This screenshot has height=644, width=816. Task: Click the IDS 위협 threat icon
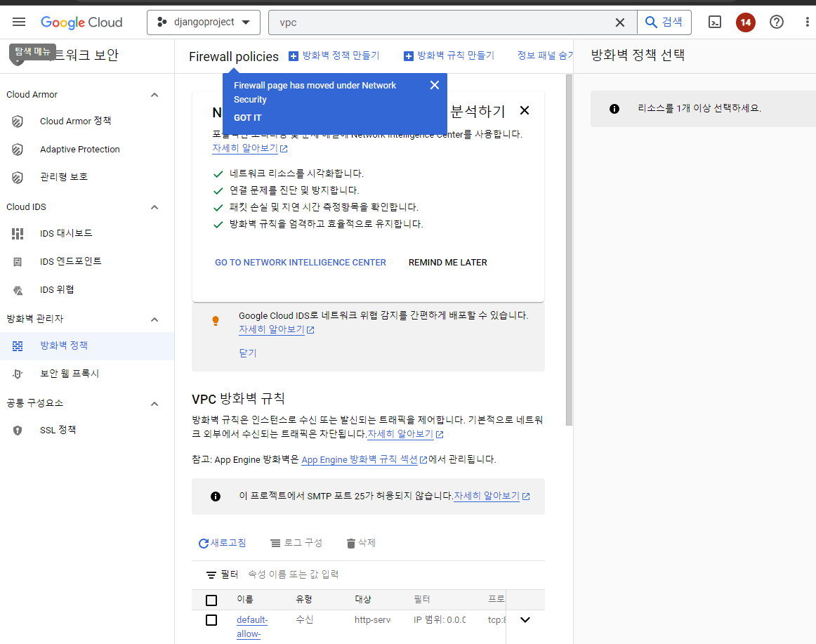coord(18,290)
